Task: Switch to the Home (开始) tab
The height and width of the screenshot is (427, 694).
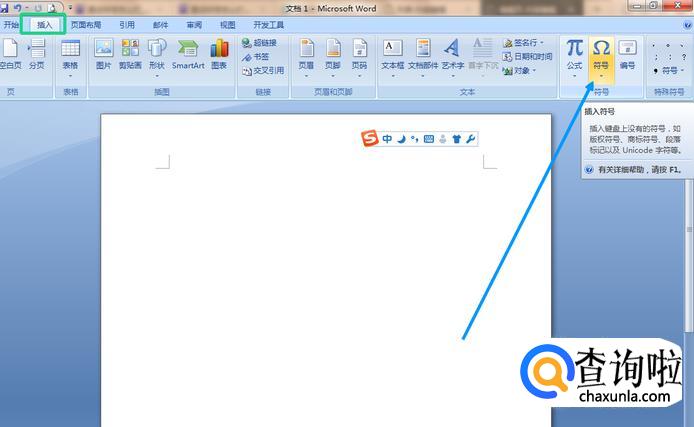Action: [11, 25]
